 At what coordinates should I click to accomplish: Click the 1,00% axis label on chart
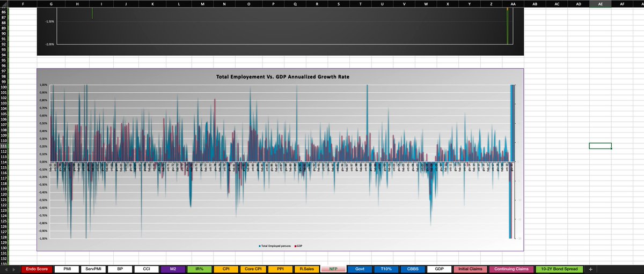(x=43, y=85)
